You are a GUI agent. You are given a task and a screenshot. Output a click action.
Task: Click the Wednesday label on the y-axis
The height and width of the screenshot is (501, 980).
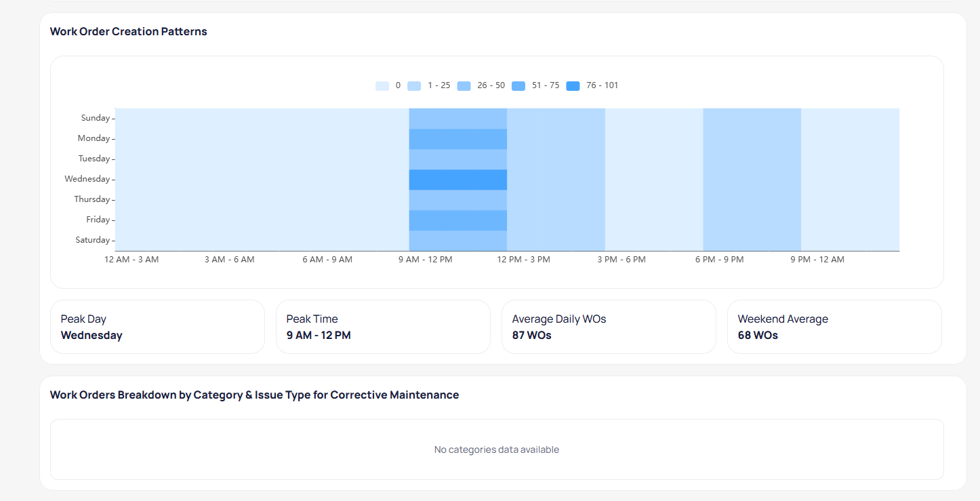[87, 179]
